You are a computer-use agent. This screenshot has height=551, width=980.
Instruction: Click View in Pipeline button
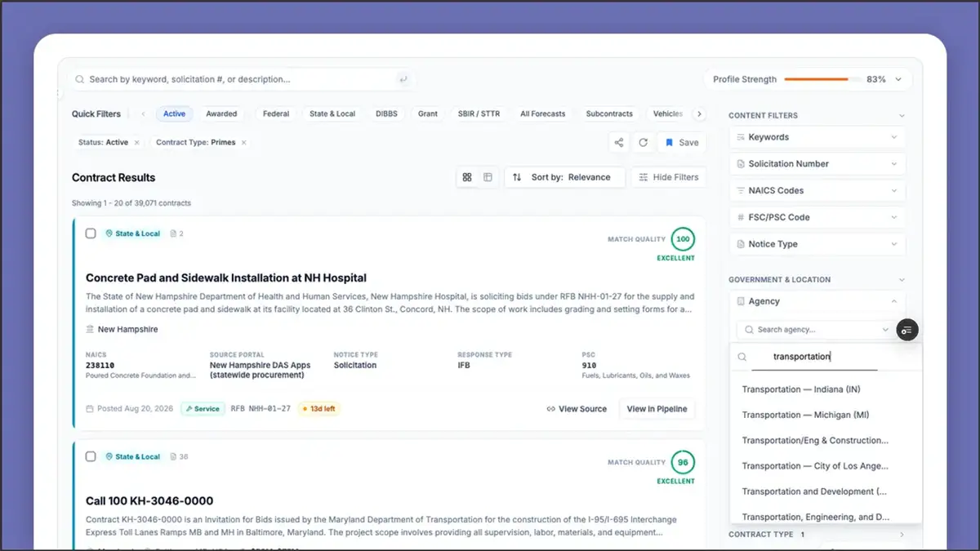click(657, 409)
